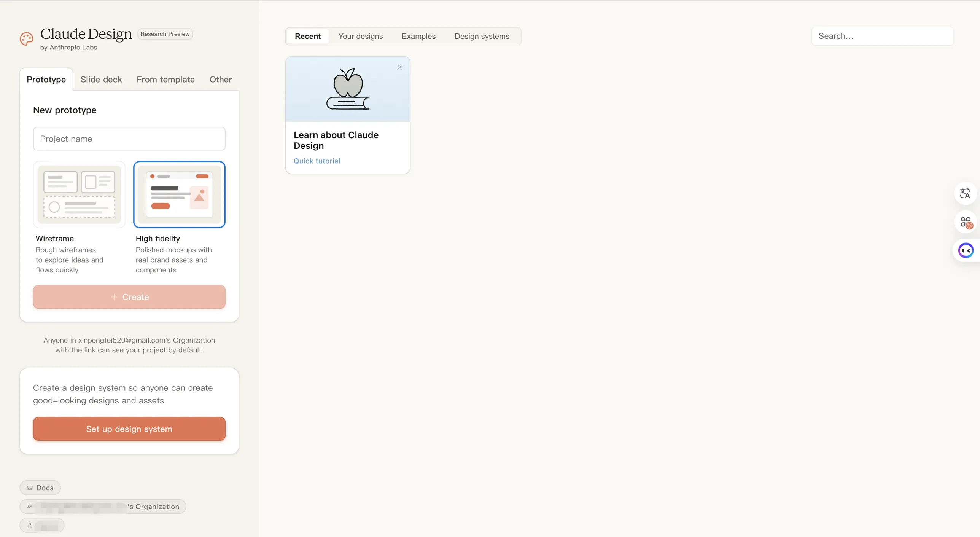Viewport: 980px width, 537px height.
Task: Click the by Anthropic Labs subtitle
Action: coord(68,47)
